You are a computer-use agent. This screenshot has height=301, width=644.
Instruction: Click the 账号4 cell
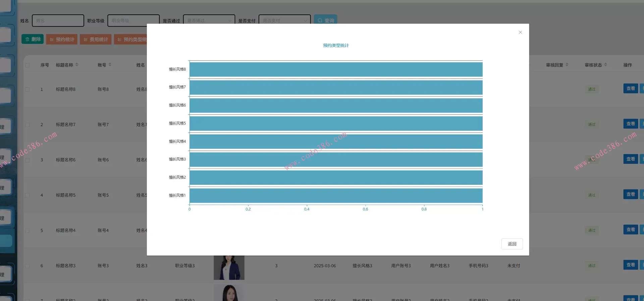click(103, 231)
